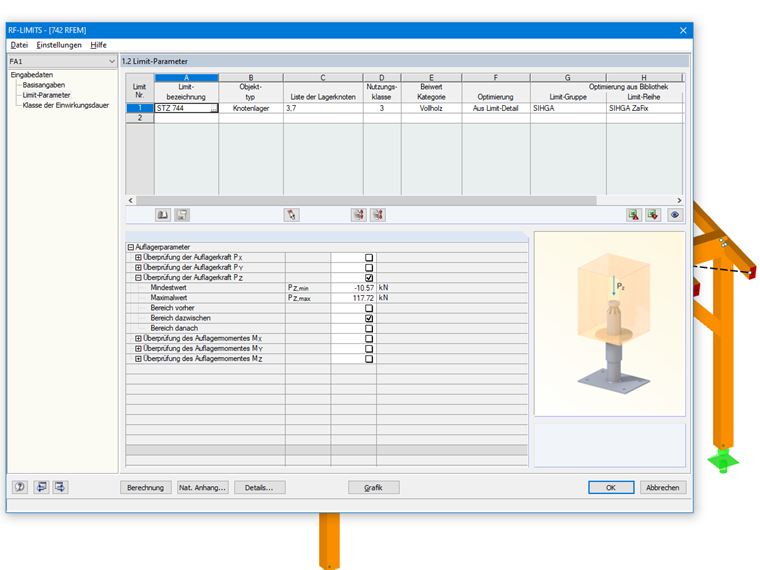Click the second red-arrow row icon, right of its twin
Screen dimensions: 760x570
378,215
